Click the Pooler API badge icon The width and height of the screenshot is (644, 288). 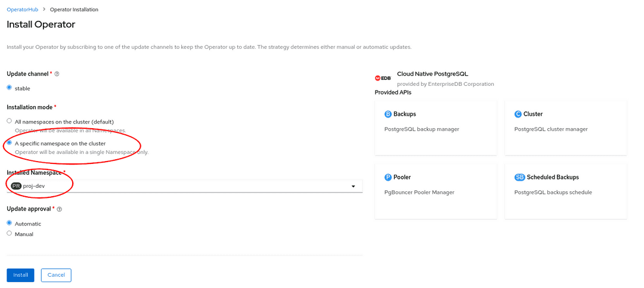[388, 177]
